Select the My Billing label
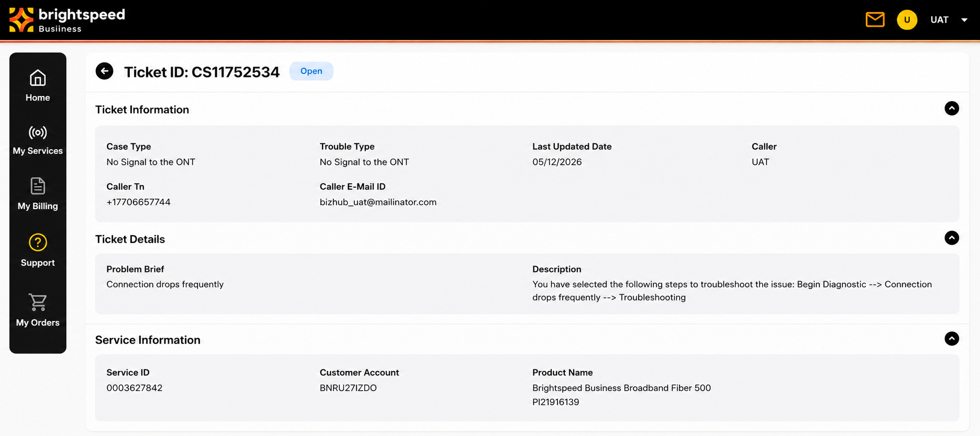980x436 pixels. pos(38,206)
